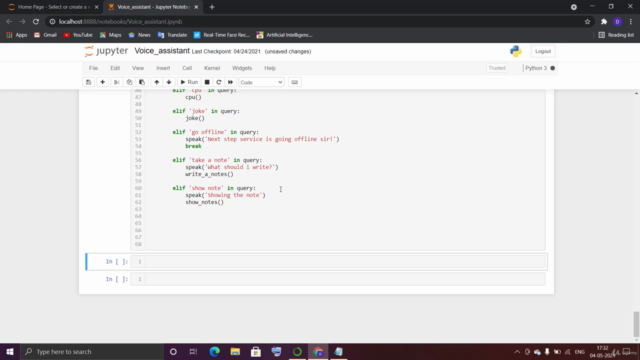The width and height of the screenshot is (640, 360).
Task: Click the taskbar search box
Action: pos(91,351)
